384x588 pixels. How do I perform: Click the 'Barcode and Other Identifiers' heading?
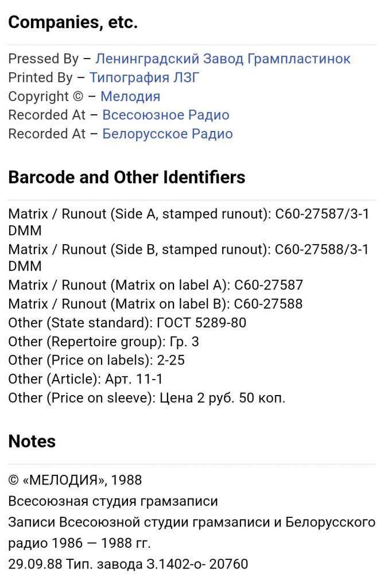[x=127, y=177]
